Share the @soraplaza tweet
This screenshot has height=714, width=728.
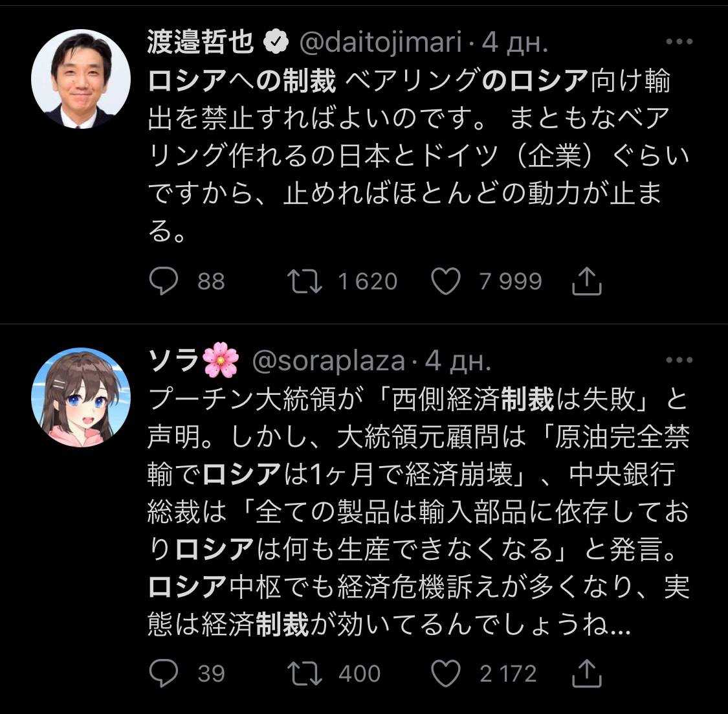[588, 674]
